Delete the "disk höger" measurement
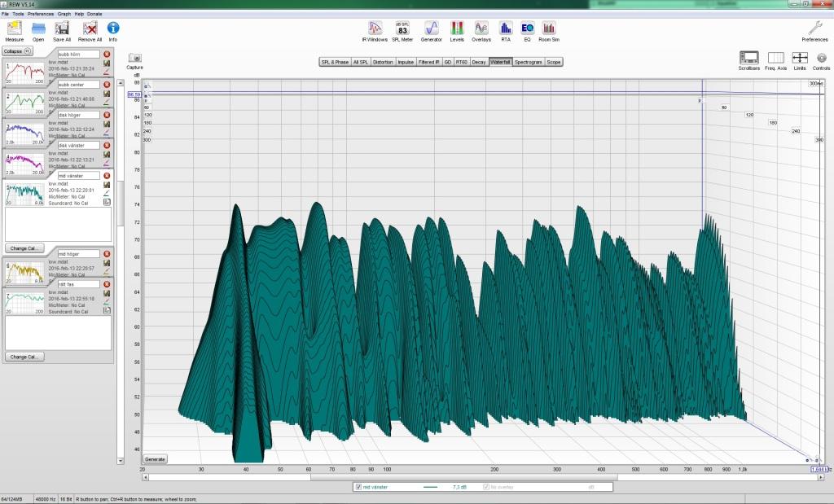834x504 pixels. [107, 115]
